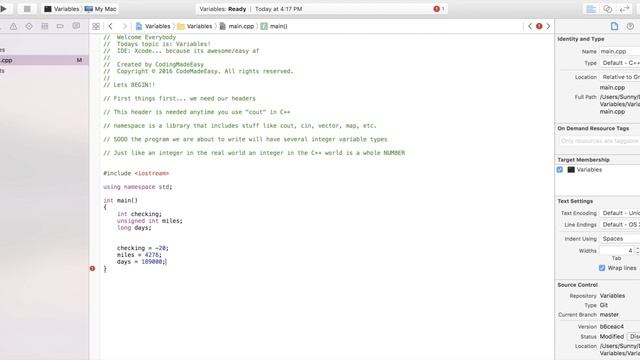Click the '// Lets BEGIN!!' comment
The height and width of the screenshot is (360, 640).
pos(129,85)
